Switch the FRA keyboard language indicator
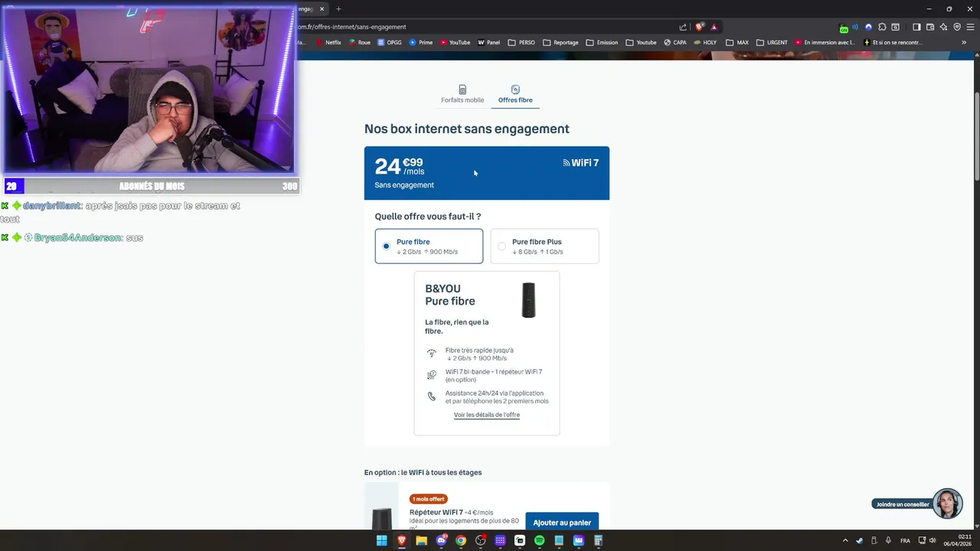 click(x=905, y=540)
